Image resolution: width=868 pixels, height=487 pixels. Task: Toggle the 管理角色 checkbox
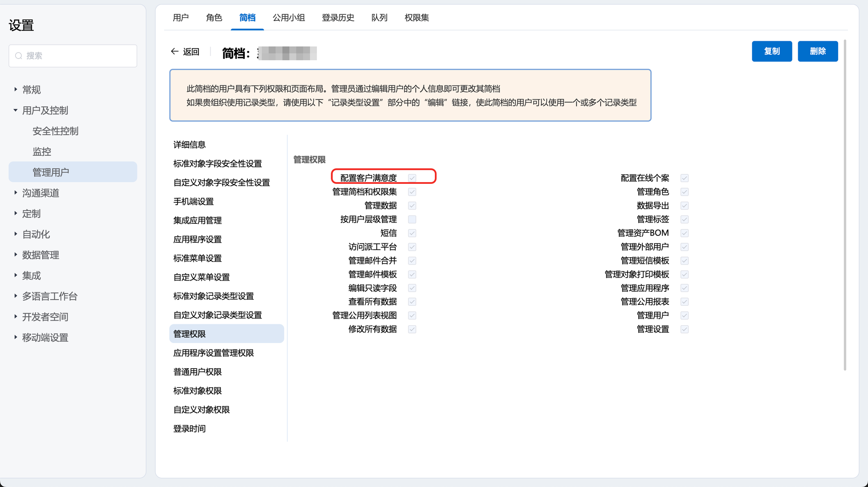click(684, 192)
